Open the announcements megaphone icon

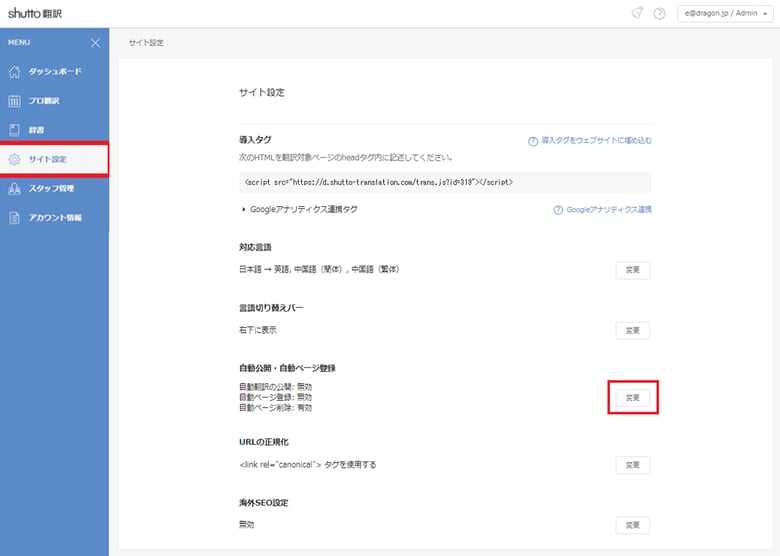pos(637,13)
